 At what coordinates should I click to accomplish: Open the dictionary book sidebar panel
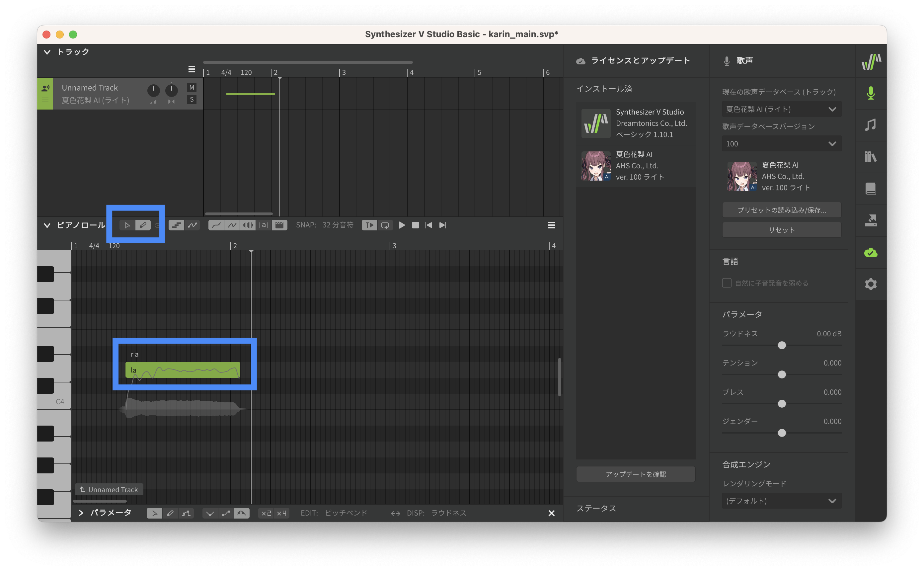click(871, 189)
